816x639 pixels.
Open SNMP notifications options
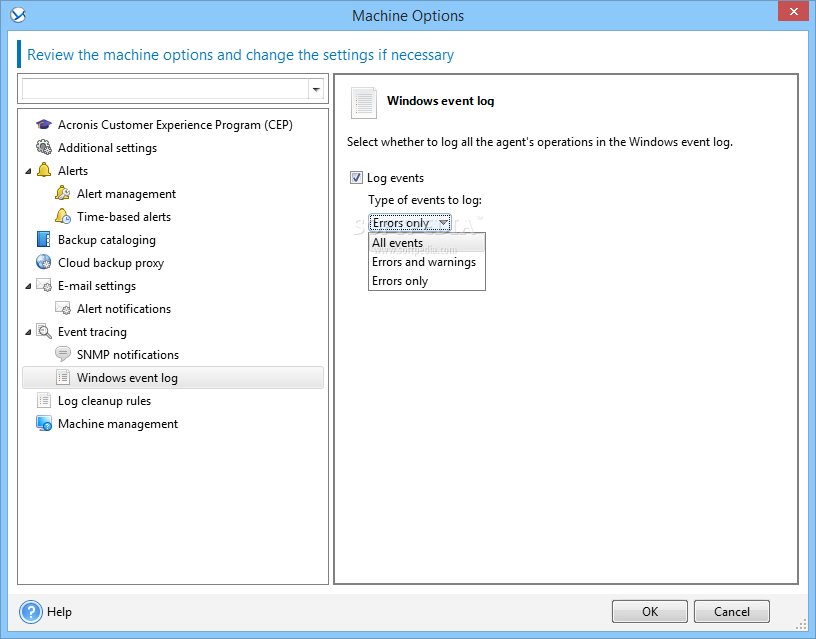tap(128, 354)
